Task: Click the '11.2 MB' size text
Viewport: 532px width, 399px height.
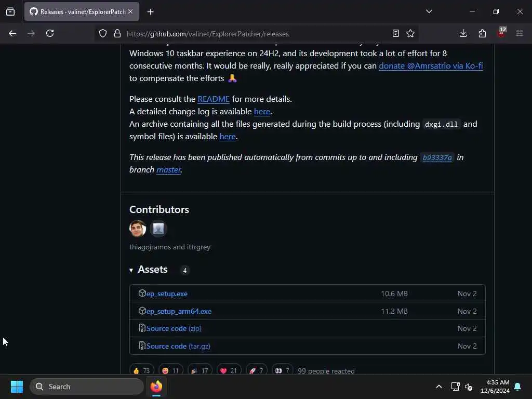Action: pos(394,312)
